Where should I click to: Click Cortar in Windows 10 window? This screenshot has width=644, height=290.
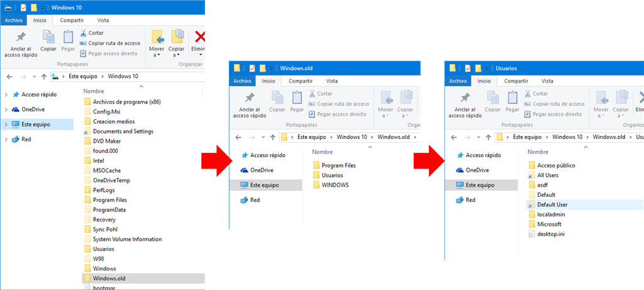pyautogui.click(x=92, y=33)
